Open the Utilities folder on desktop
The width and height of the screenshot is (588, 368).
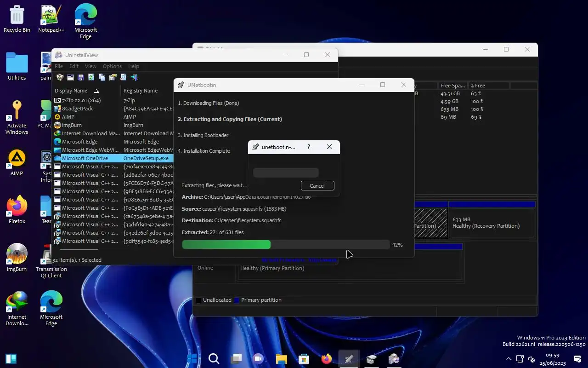(x=17, y=67)
